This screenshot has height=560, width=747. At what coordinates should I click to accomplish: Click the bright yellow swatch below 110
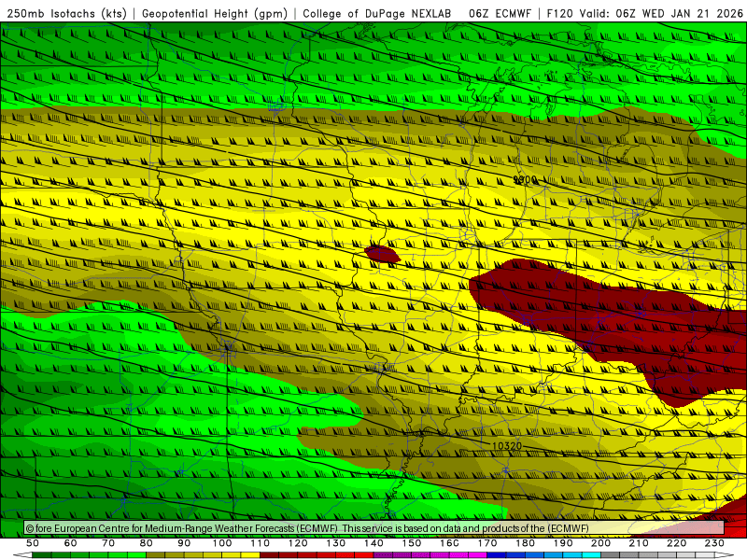pos(250,555)
